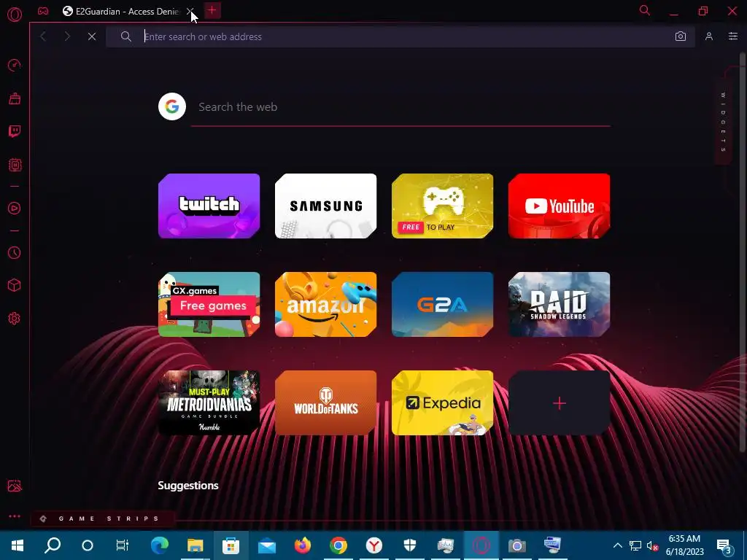Viewport: 747px width, 560px height.
Task: Open GX Corner gamepad icon
Action: coord(43,11)
